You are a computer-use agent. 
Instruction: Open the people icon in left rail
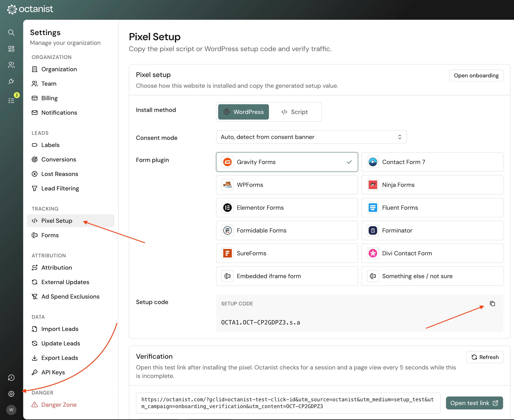point(11,65)
